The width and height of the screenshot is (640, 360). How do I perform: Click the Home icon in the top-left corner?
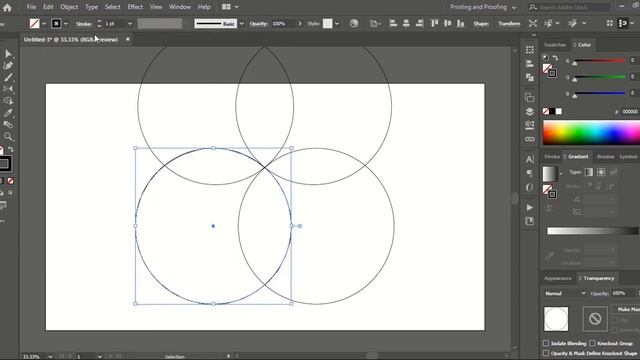(x=7, y=7)
